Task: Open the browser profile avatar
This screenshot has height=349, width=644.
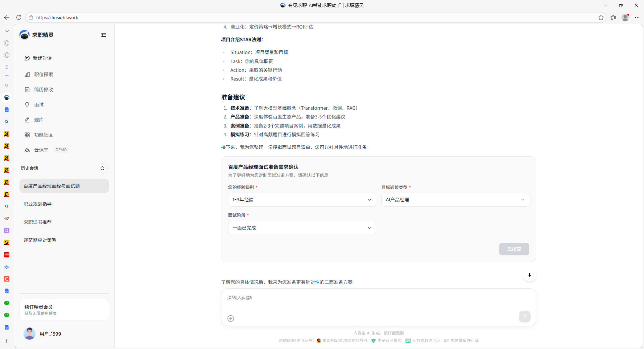Action: [625, 17]
